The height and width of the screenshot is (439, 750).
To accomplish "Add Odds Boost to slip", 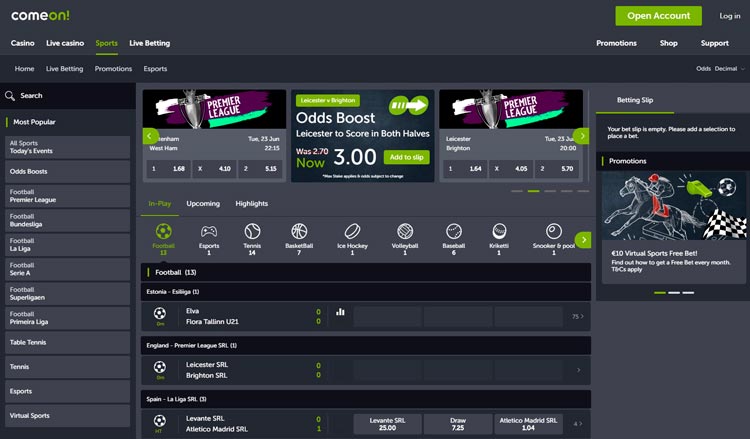I will coord(406,157).
